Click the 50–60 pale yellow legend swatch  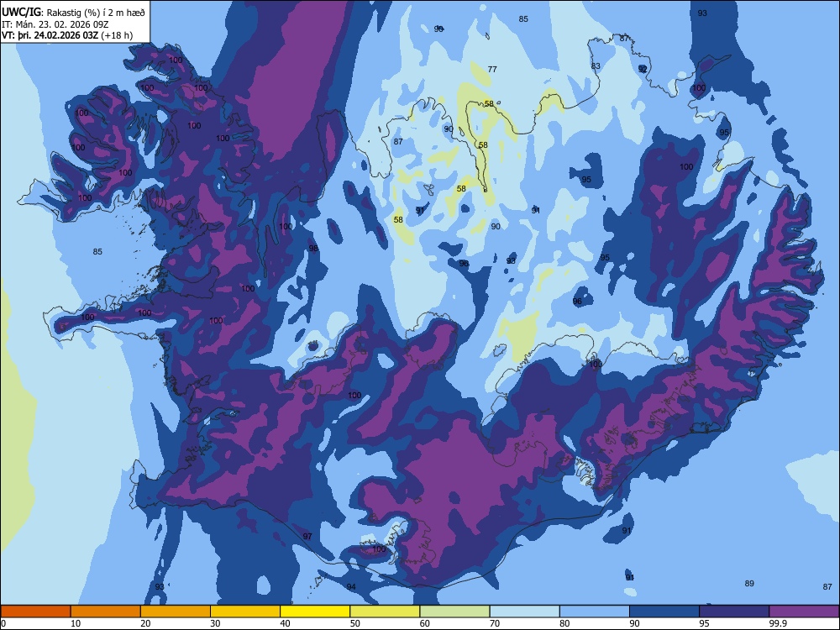coord(385,612)
